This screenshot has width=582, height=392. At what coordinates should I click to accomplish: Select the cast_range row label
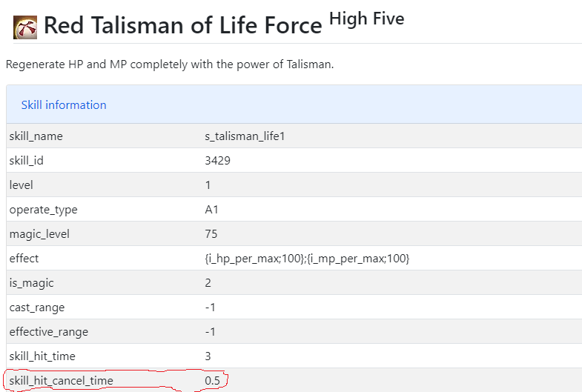(x=37, y=308)
